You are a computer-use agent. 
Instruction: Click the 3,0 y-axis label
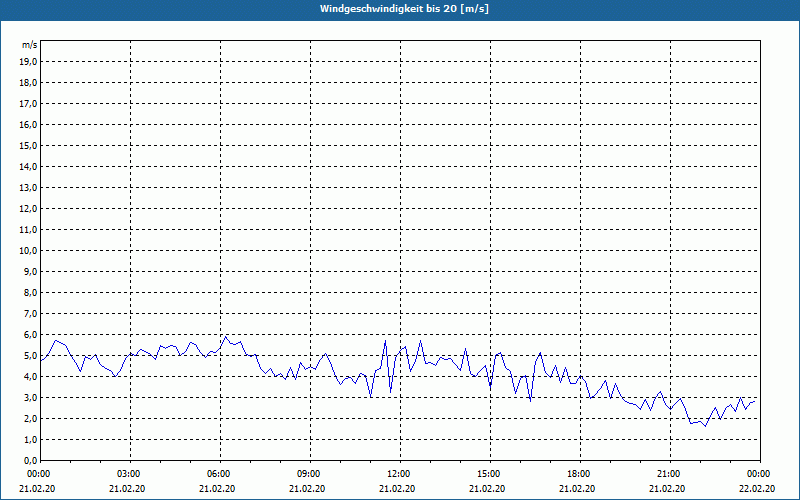(30, 397)
